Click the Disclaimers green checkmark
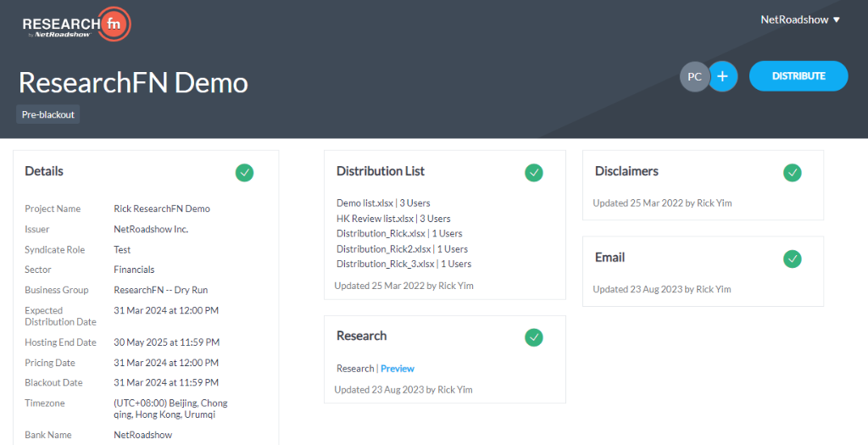Image resolution: width=868 pixels, height=445 pixels. point(793,173)
